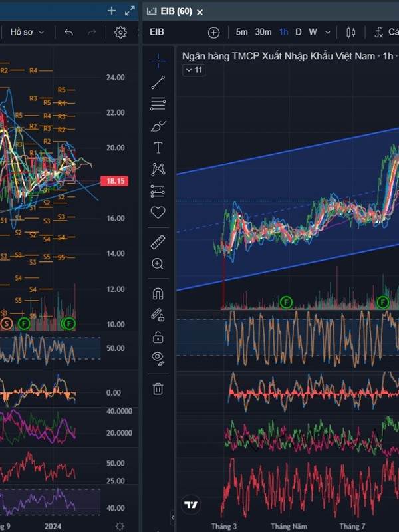Image resolution: width=399 pixels, height=532 pixels.
Task: Select the crosshair cursor tool
Action: click(x=158, y=61)
